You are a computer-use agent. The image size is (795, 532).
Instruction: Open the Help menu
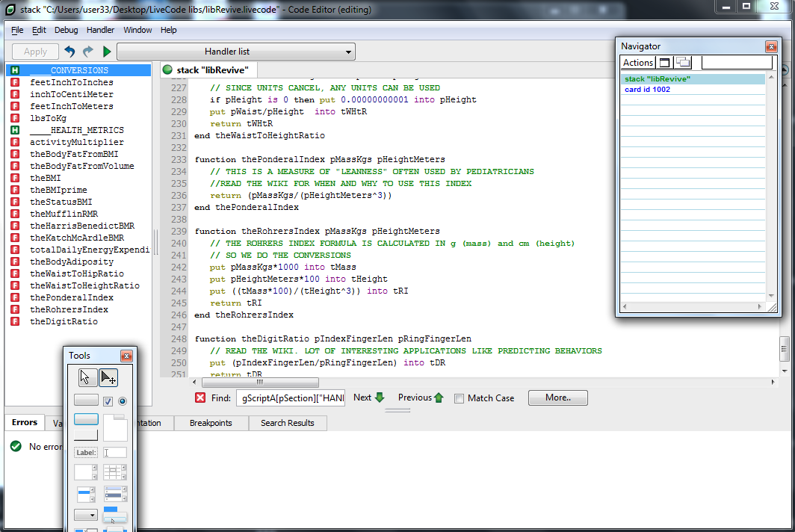tap(168, 30)
